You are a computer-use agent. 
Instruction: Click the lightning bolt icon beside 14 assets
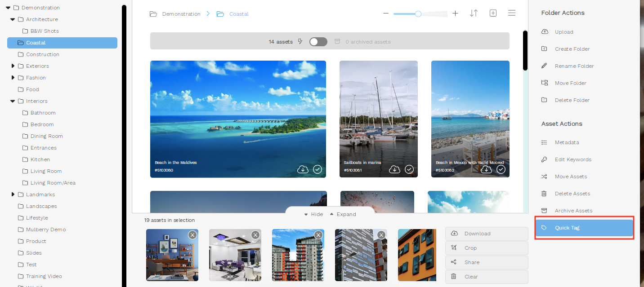click(301, 41)
